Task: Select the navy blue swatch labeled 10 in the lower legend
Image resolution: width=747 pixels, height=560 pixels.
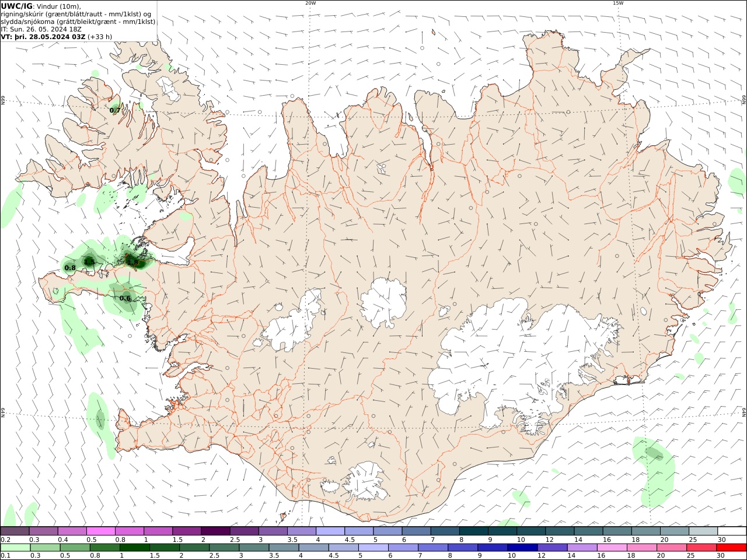Action: (522, 548)
